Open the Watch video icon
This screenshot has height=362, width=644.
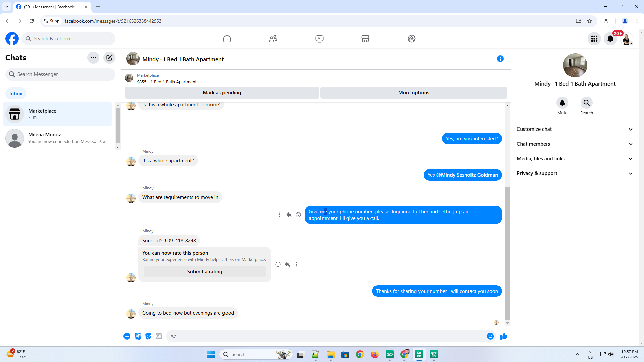319,39
